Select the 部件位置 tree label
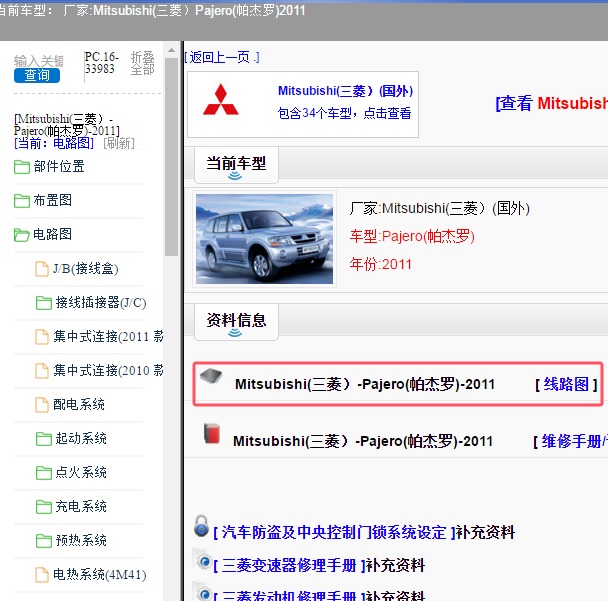This screenshot has width=608, height=601. 59,166
